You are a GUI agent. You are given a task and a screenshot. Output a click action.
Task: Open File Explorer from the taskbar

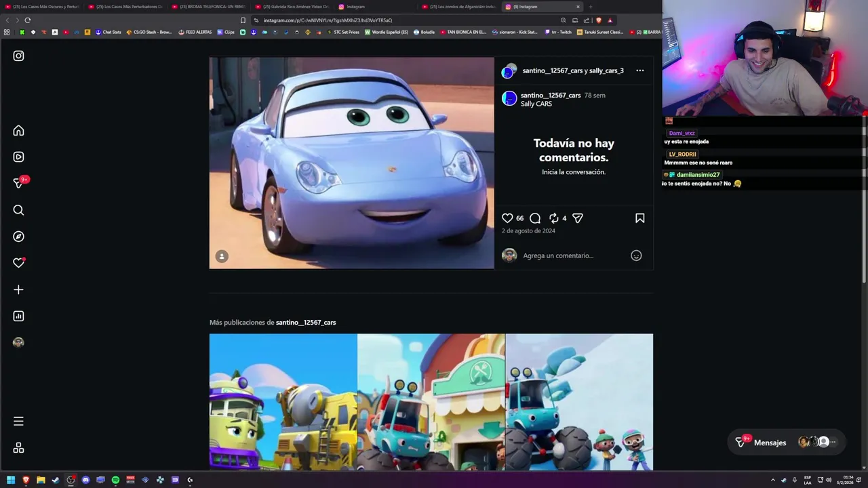pyautogui.click(x=41, y=480)
